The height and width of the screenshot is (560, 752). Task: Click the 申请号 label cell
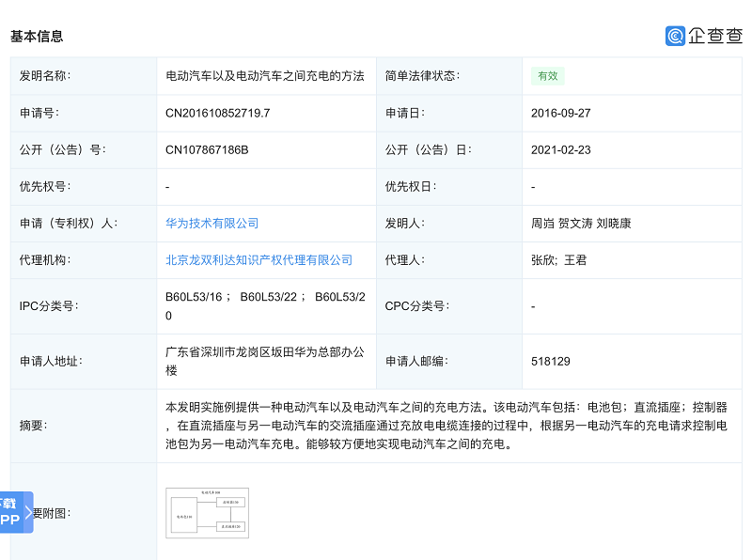[x=84, y=113]
